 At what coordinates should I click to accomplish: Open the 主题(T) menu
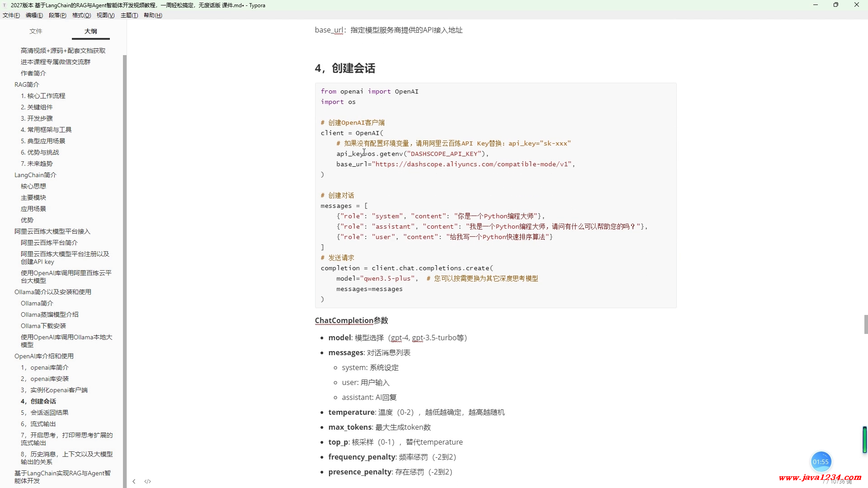coord(129,15)
